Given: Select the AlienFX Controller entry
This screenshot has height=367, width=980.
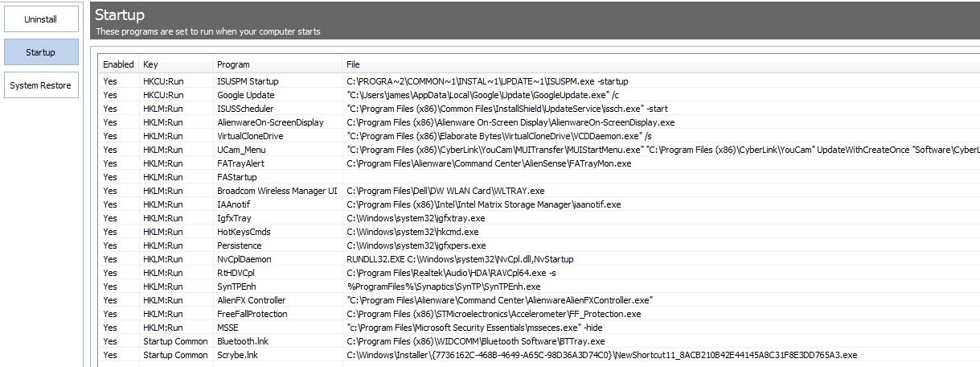Looking at the screenshot, I should [539, 300].
